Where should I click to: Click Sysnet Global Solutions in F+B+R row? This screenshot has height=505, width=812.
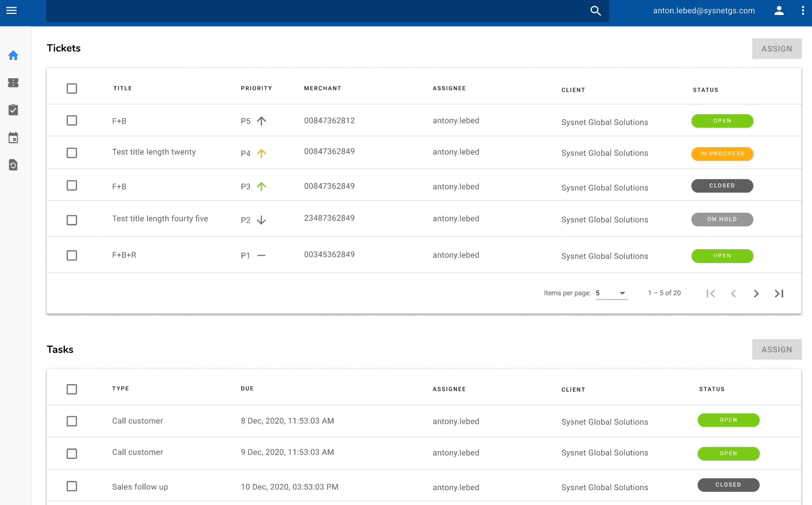tap(605, 256)
